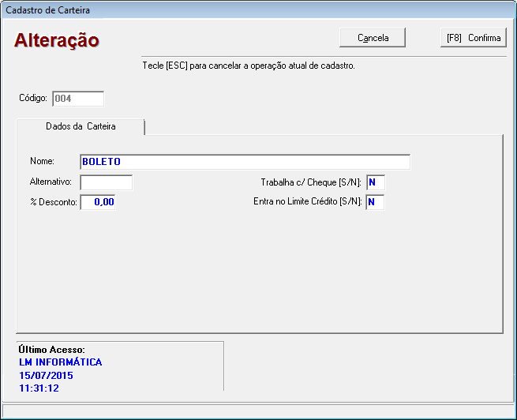Click the Nome field containing BOLETO

tap(245, 162)
